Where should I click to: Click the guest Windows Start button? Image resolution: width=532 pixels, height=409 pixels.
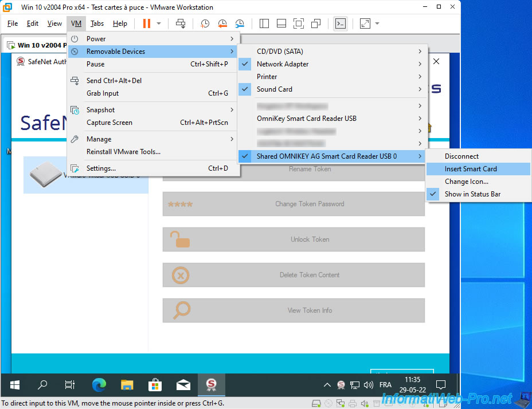tap(15, 384)
